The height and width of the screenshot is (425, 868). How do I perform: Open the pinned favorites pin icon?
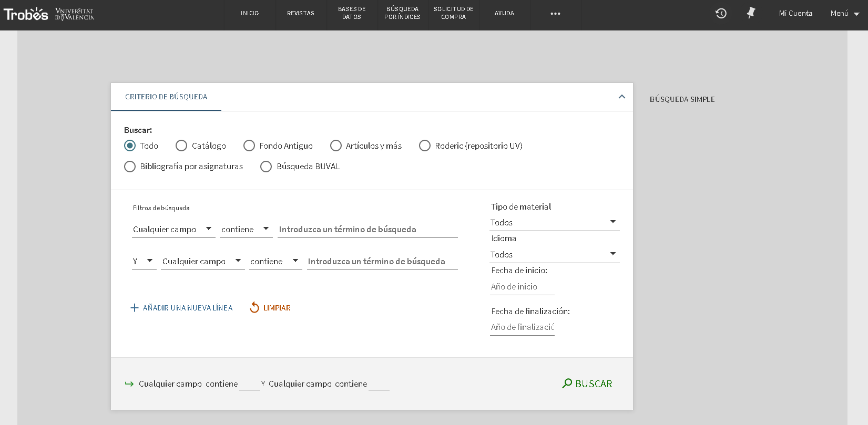[x=751, y=13]
